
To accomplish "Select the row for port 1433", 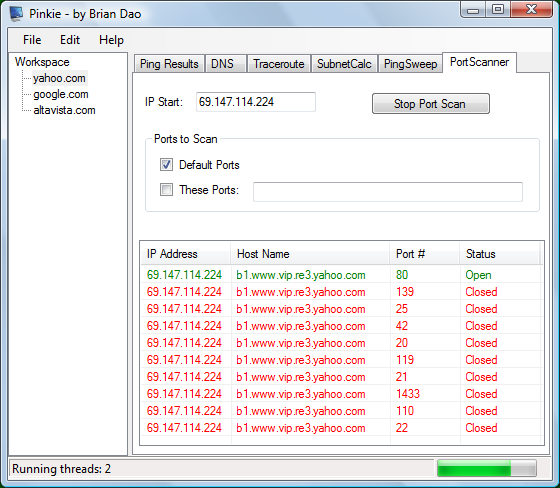I will pos(341,394).
